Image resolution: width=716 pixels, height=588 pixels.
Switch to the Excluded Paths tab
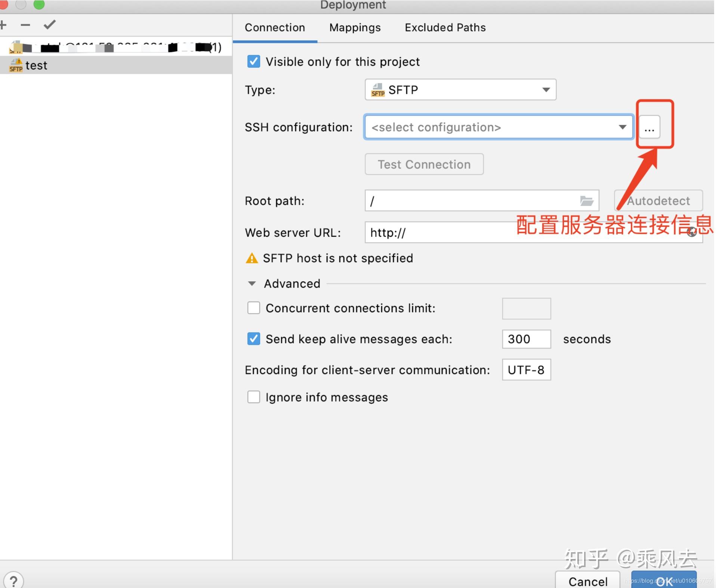coord(445,28)
